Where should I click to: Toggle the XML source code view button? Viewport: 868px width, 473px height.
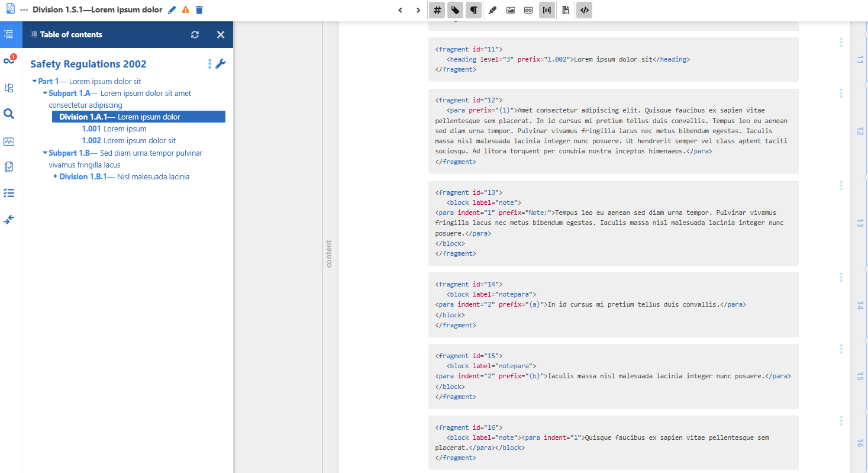pyautogui.click(x=584, y=10)
